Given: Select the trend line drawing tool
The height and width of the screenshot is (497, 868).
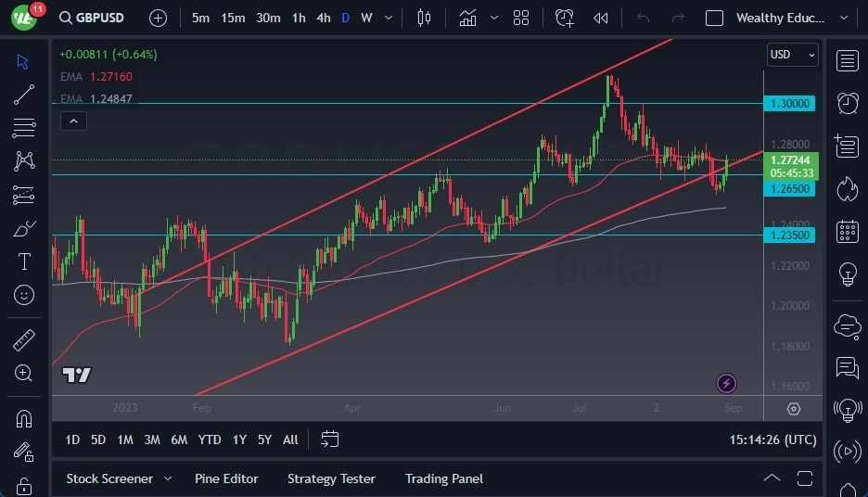Looking at the screenshot, I should click(x=24, y=95).
